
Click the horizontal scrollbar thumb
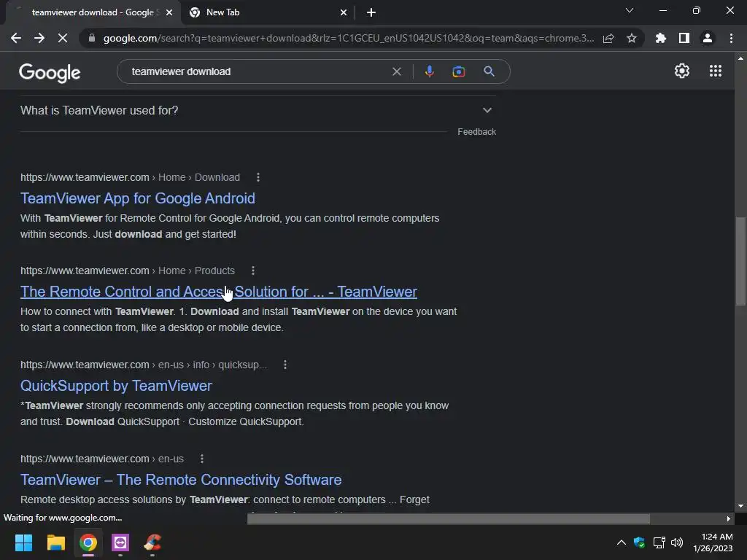tap(449, 518)
